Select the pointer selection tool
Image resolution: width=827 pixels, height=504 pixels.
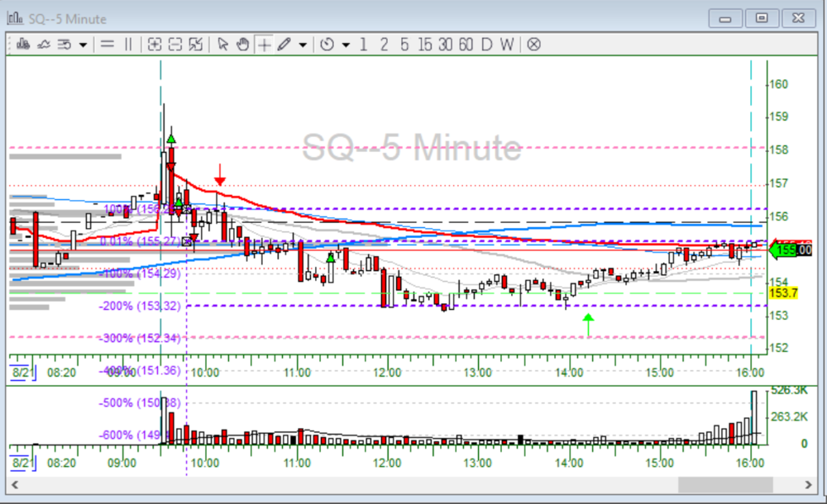coord(222,45)
